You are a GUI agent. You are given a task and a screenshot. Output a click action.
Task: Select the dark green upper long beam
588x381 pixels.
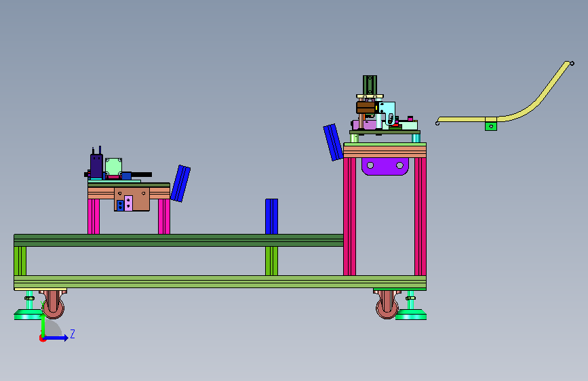(178, 241)
